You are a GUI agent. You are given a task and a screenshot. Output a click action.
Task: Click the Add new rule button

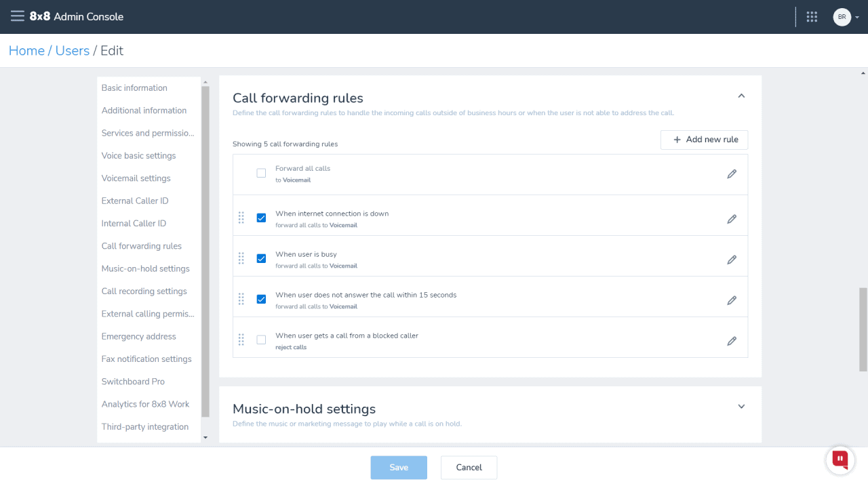[704, 140]
